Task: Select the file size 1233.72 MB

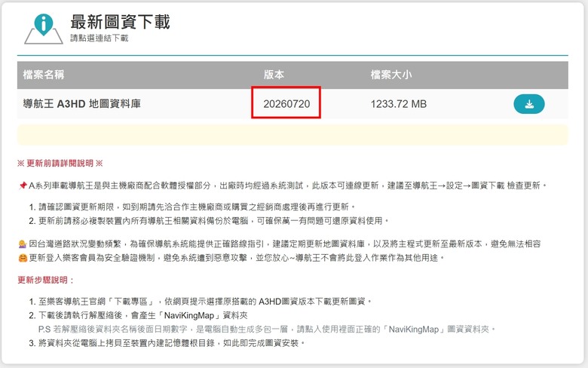Action: point(399,104)
